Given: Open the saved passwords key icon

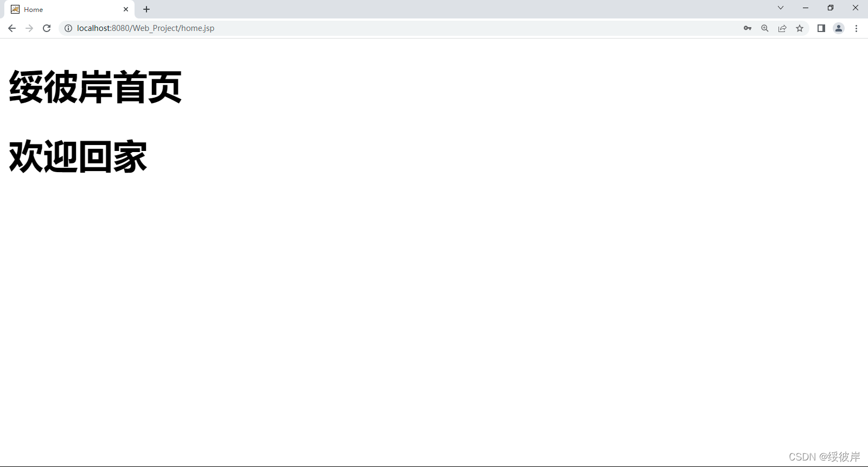Looking at the screenshot, I should pos(748,28).
